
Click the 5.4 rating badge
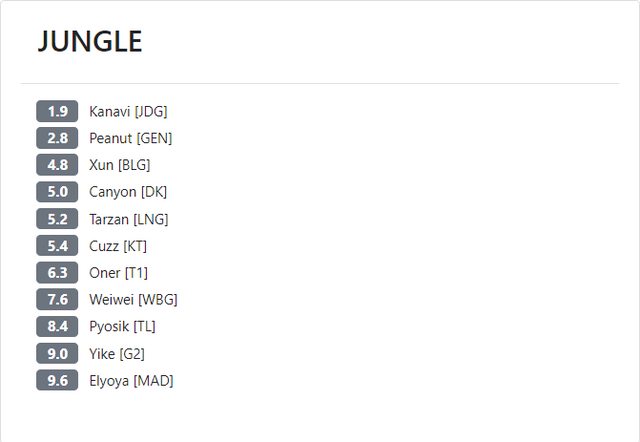[x=57, y=246]
